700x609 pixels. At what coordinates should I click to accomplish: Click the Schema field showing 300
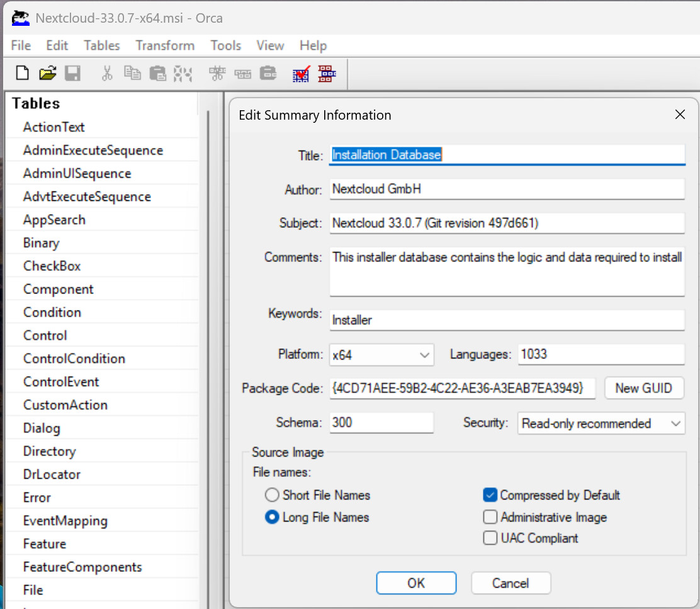pyautogui.click(x=381, y=423)
